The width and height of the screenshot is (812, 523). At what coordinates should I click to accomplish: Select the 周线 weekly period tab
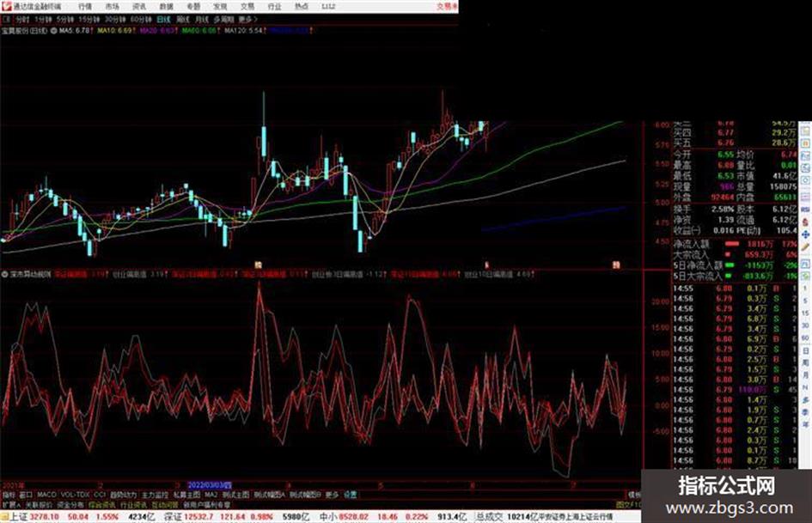pyautogui.click(x=183, y=20)
